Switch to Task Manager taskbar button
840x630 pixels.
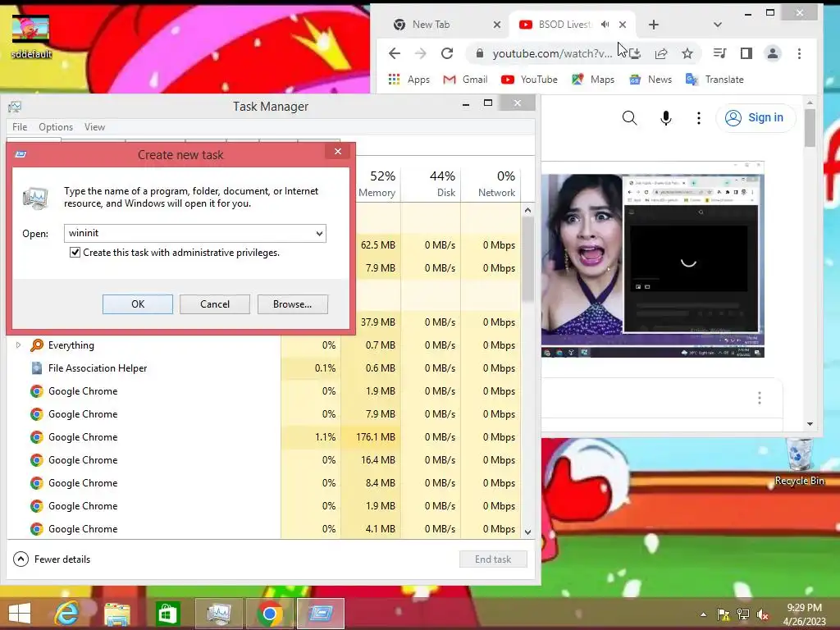click(x=218, y=614)
